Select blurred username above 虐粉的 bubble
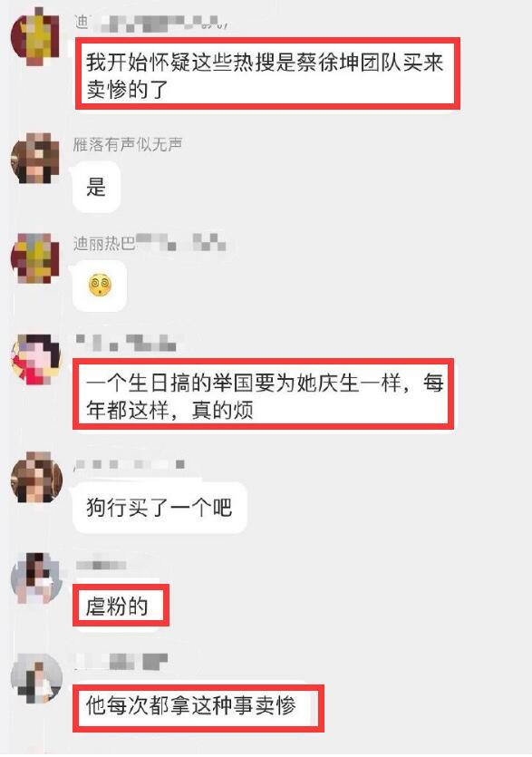The width and height of the screenshot is (532, 757). pyautogui.click(x=101, y=565)
